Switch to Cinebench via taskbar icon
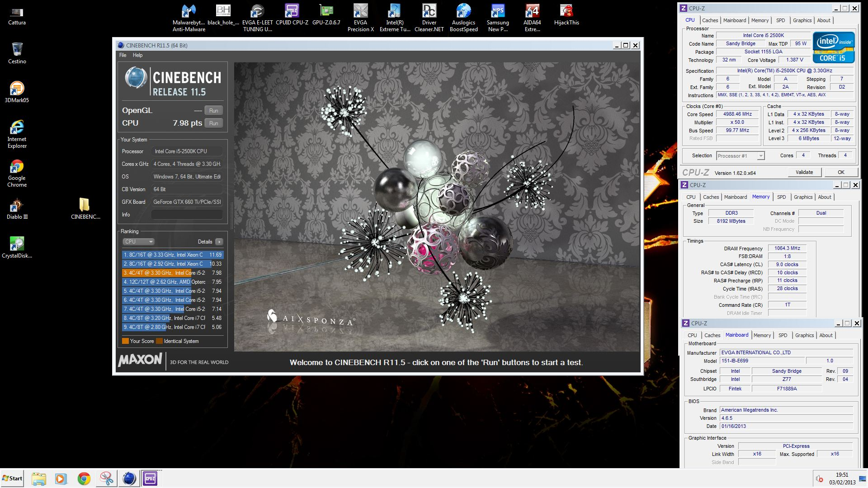 (x=129, y=479)
